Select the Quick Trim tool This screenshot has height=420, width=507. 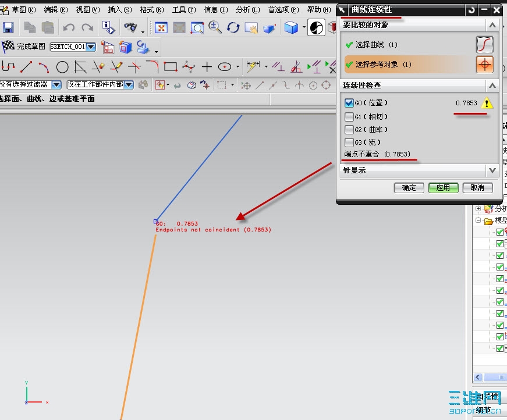pyautogui.click(x=98, y=67)
